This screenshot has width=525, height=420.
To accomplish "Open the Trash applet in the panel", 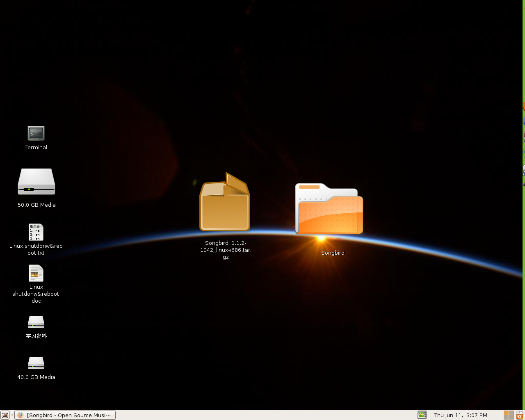I will point(520,415).
